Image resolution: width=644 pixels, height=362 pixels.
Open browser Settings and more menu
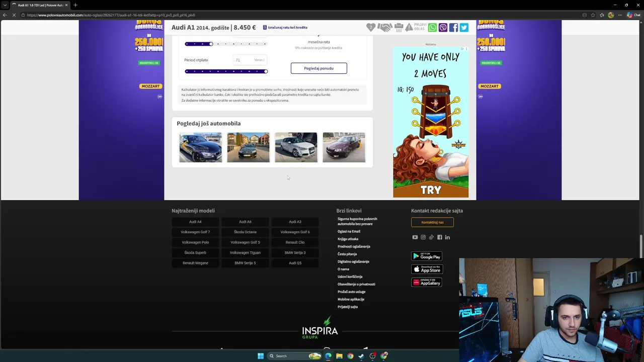pyautogui.click(x=619, y=15)
